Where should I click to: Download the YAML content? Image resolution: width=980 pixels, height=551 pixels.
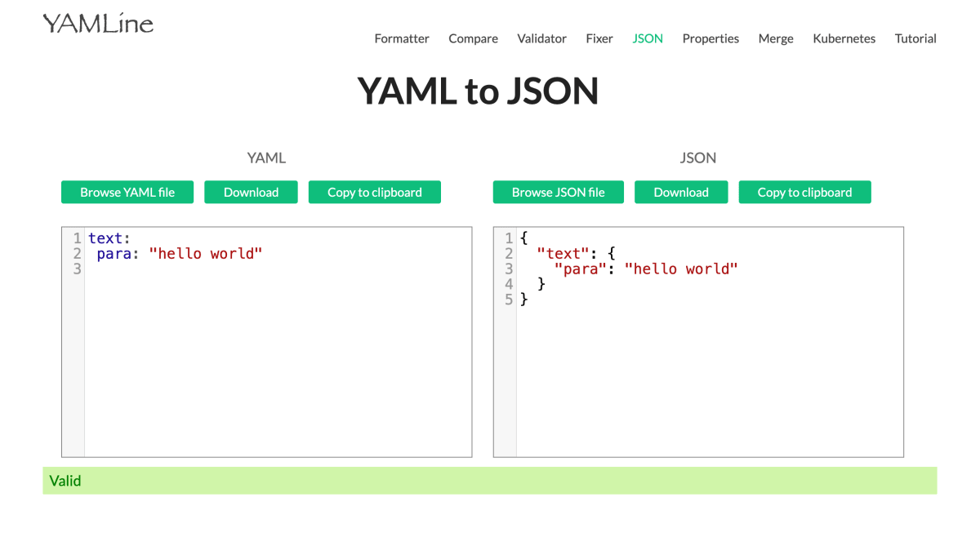251,193
